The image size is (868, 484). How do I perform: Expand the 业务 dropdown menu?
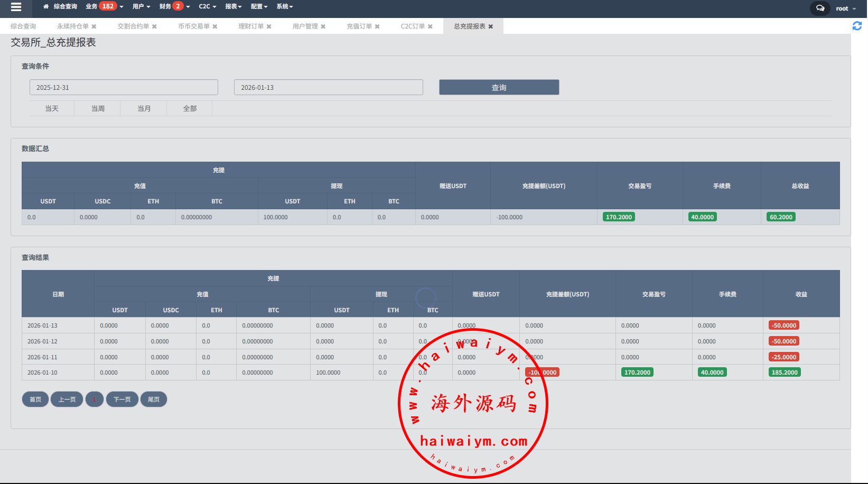coord(104,6)
